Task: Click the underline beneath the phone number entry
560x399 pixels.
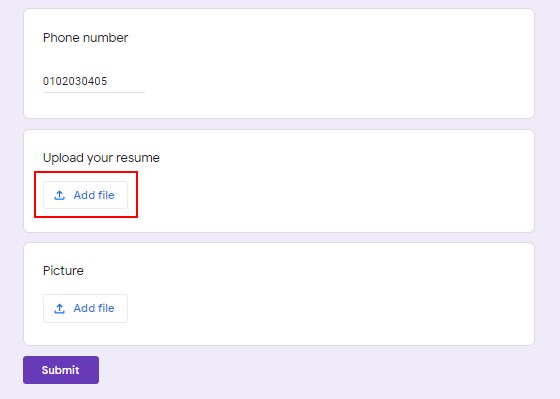Action: (94, 92)
